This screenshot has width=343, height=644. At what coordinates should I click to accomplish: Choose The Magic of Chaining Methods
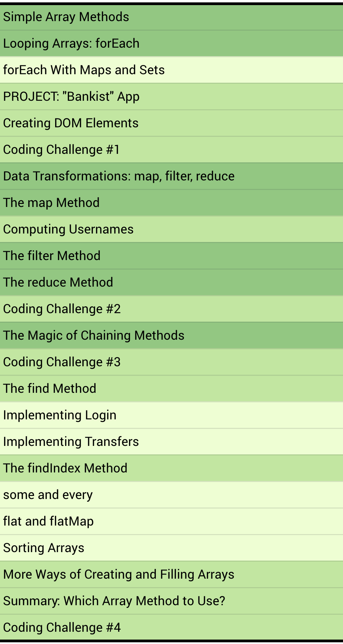(94, 336)
